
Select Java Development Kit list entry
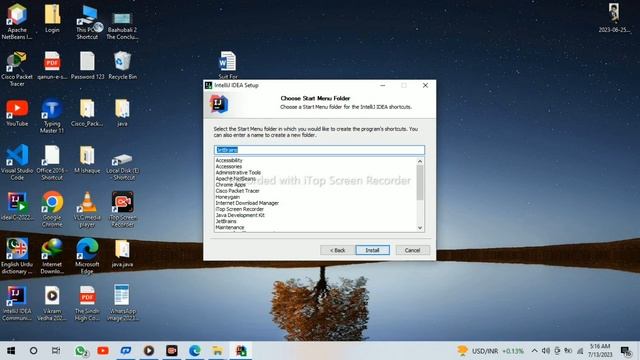240,215
